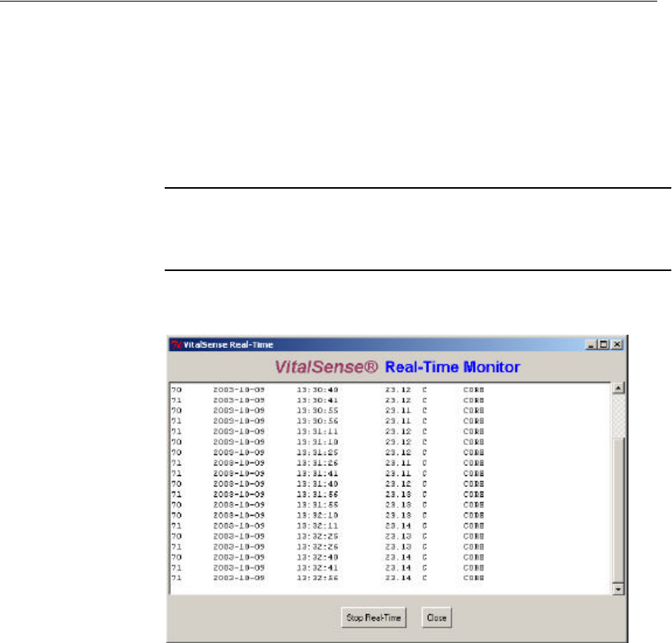Select the time value 13:31:41
Image resolution: width=672 pixels, height=643 pixels.
coord(317,474)
